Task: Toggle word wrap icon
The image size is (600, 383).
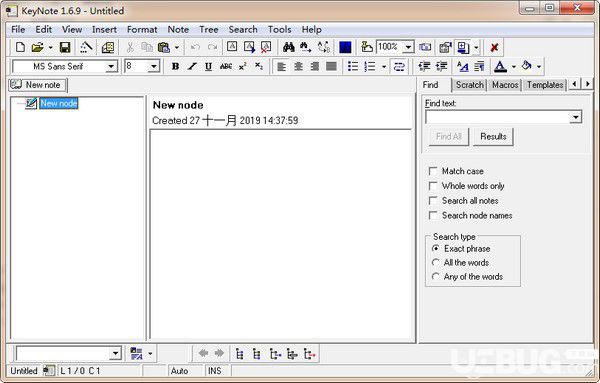Action: point(399,67)
